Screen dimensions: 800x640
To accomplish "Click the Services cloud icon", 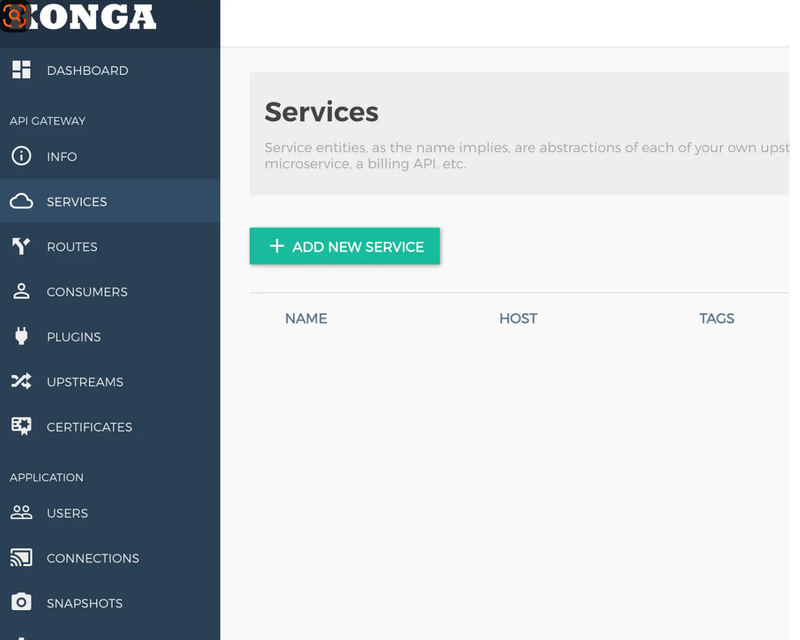I will pyautogui.click(x=21, y=201).
